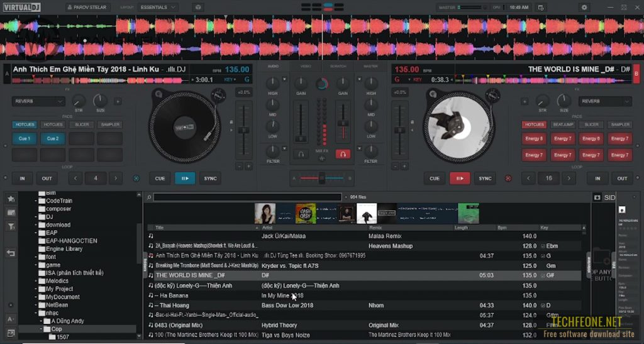Click the loop OUT button on deck B
Image resolution: width=644 pixels, height=344 pixels.
point(622,179)
